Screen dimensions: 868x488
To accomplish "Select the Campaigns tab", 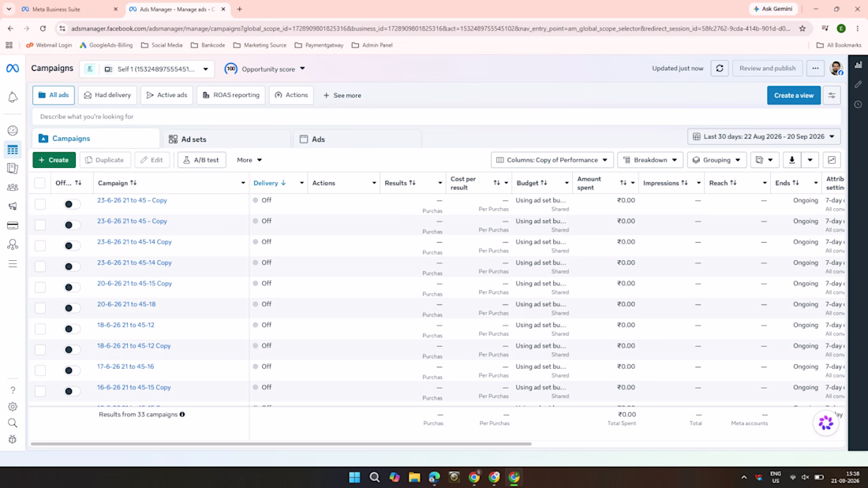I will click(95, 139).
